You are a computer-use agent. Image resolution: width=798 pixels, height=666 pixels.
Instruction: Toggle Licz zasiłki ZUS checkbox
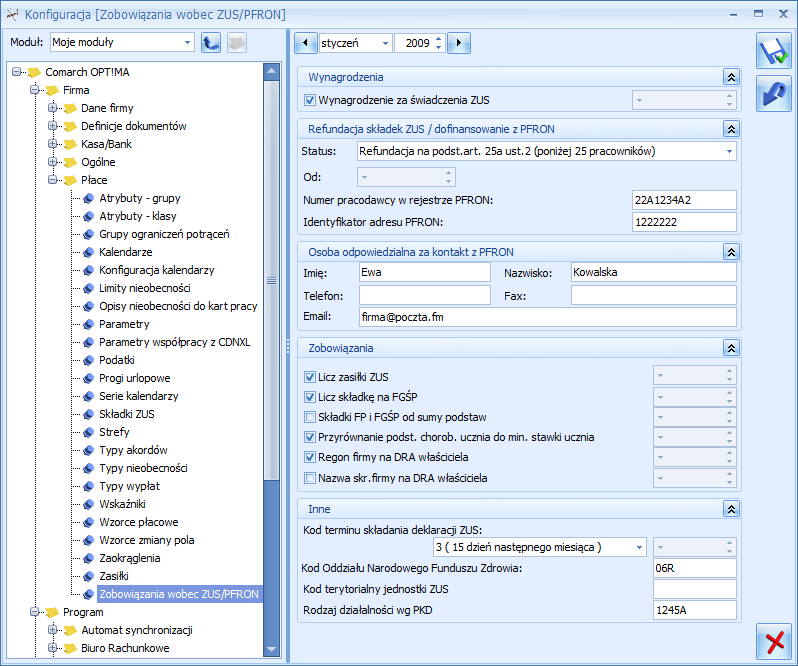309,377
